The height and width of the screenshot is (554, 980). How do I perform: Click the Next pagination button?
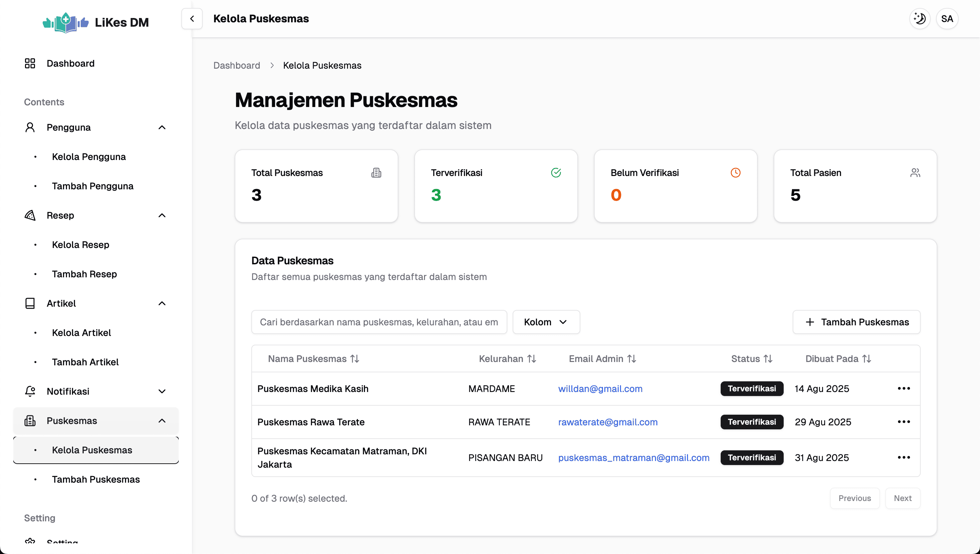tap(902, 498)
